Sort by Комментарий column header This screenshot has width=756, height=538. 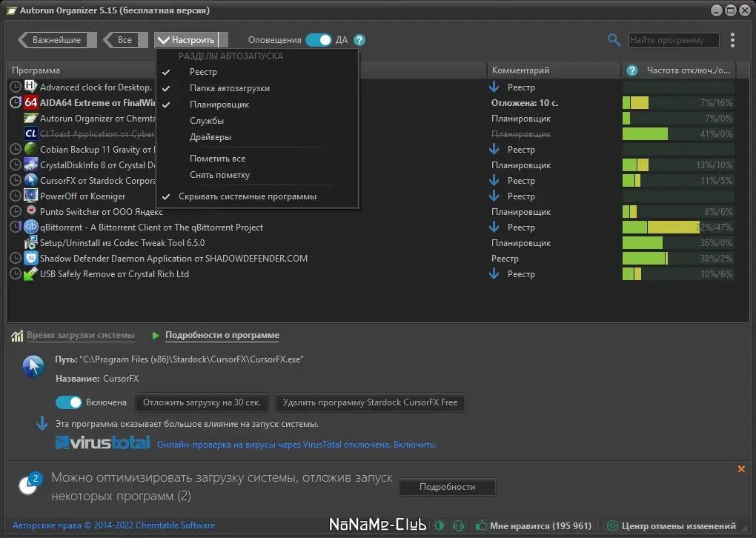tap(554, 70)
